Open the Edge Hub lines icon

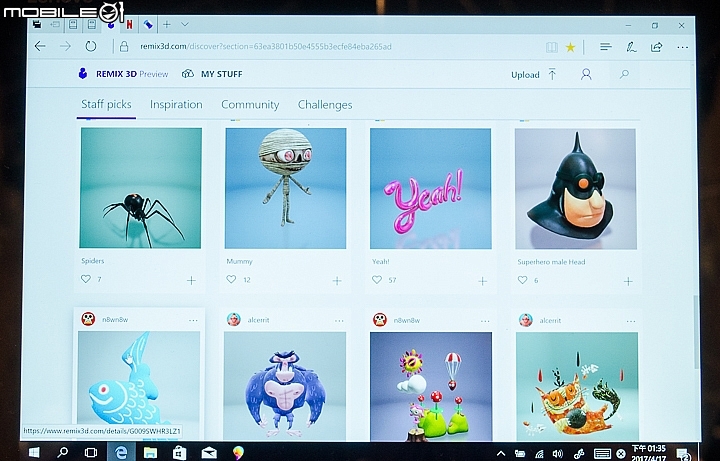(606, 47)
